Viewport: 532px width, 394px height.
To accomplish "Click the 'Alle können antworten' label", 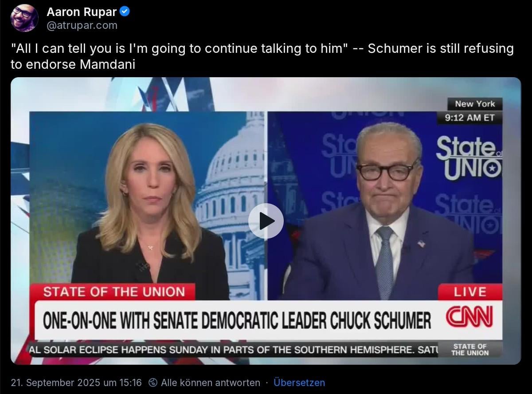I will point(211,382).
